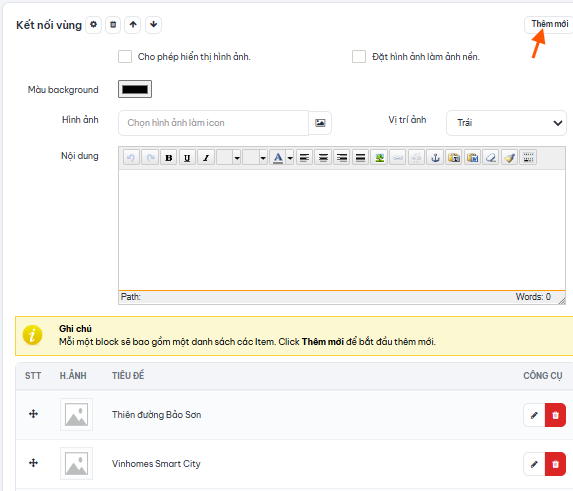Move Kết nối vùng block down
The width and height of the screenshot is (573, 491).
pos(153,25)
